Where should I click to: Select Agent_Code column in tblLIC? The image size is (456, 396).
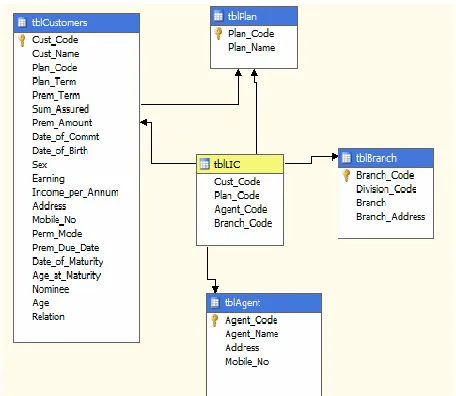tap(240, 209)
